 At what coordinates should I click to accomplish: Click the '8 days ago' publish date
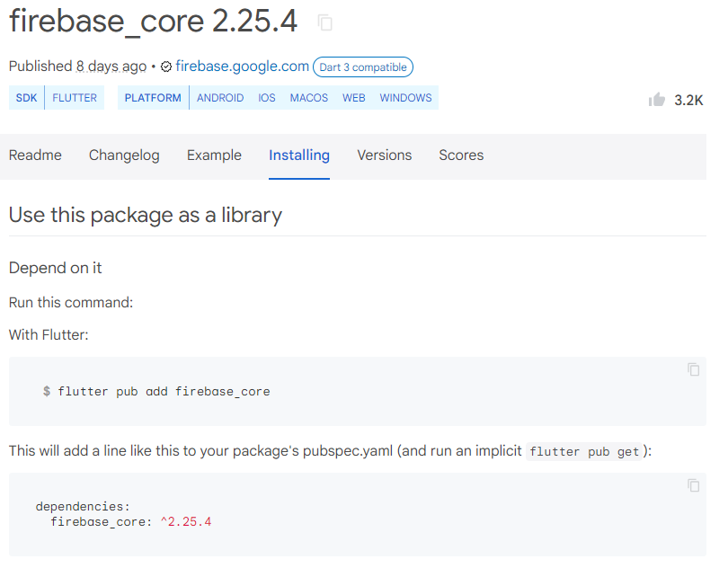point(111,67)
